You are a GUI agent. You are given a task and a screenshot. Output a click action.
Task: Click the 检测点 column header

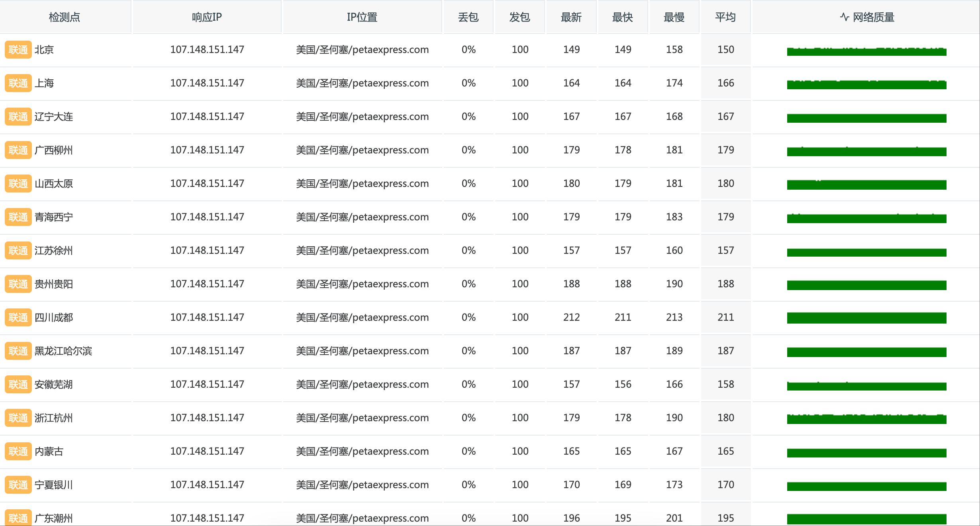click(65, 17)
